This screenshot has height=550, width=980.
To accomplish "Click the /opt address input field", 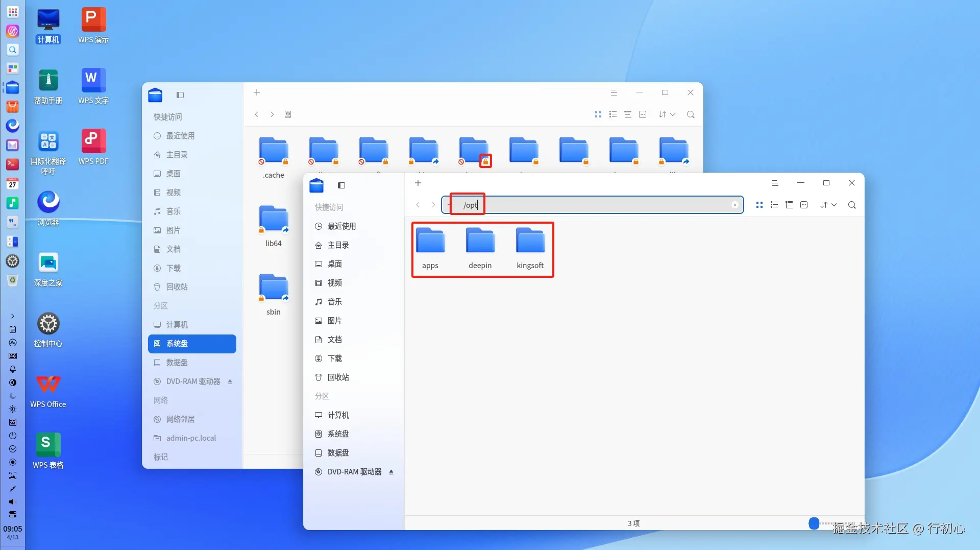I will (593, 205).
